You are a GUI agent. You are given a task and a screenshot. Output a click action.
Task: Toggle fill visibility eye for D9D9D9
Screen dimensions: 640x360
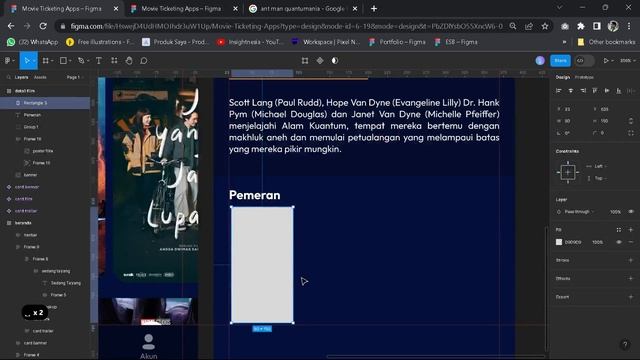click(x=619, y=242)
